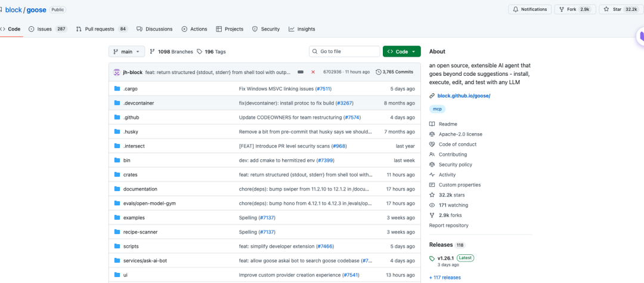Open the Security tab
Viewport: 644px width, 283px height.
click(266, 29)
